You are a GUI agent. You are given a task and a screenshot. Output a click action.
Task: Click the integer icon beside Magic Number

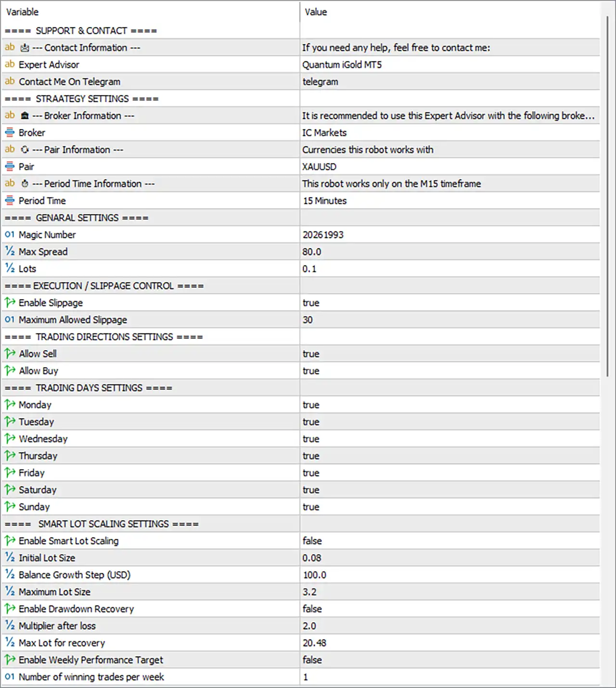(10, 235)
